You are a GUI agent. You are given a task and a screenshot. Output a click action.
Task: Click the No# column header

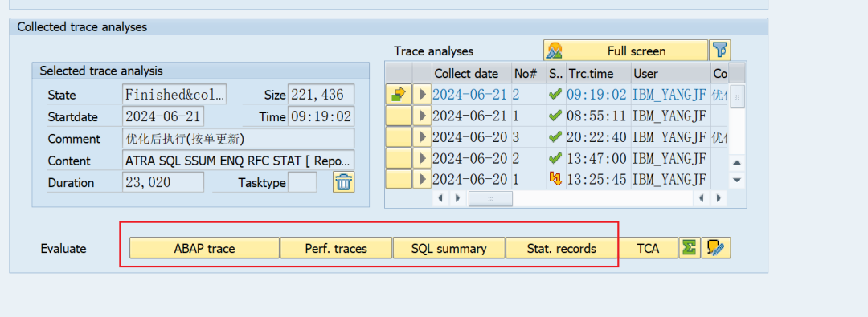(529, 73)
